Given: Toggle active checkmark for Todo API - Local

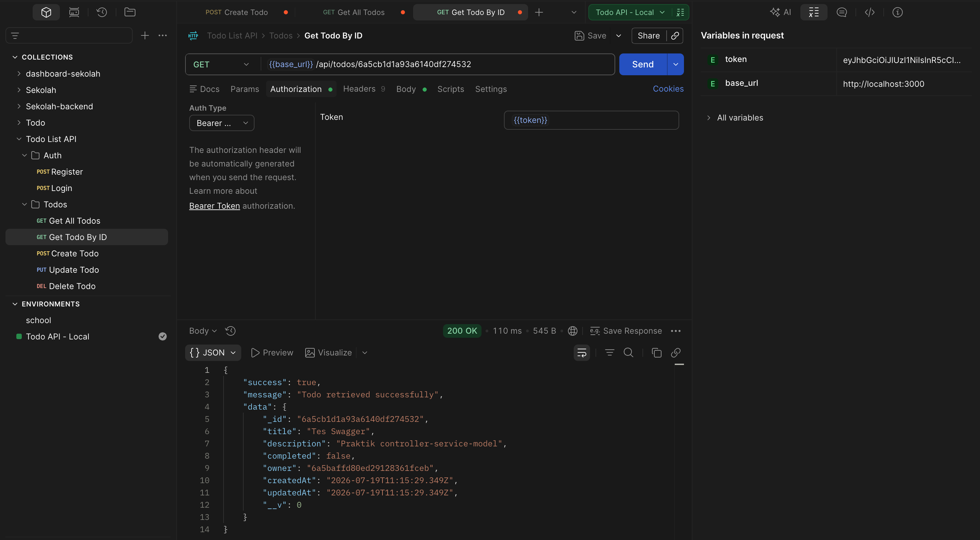Looking at the screenshot, I should [162, 336].
